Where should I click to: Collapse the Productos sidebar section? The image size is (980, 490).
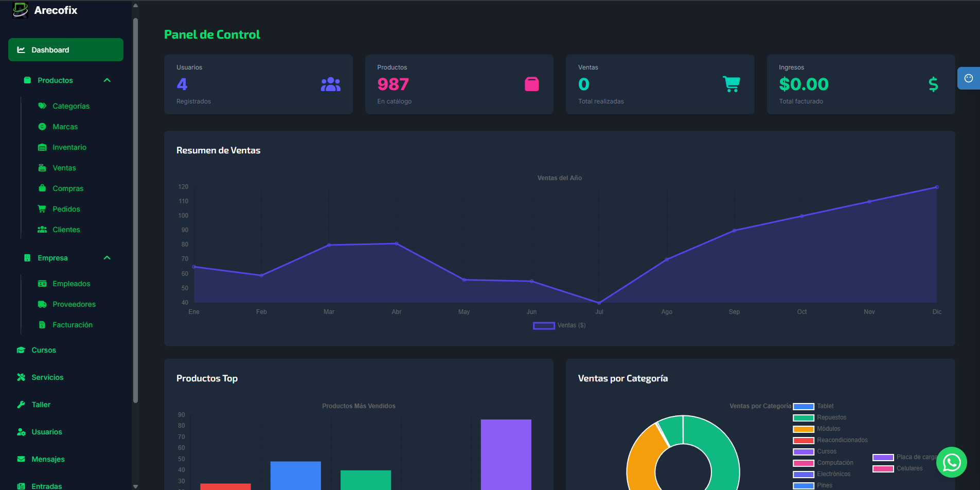click(107, 80)
